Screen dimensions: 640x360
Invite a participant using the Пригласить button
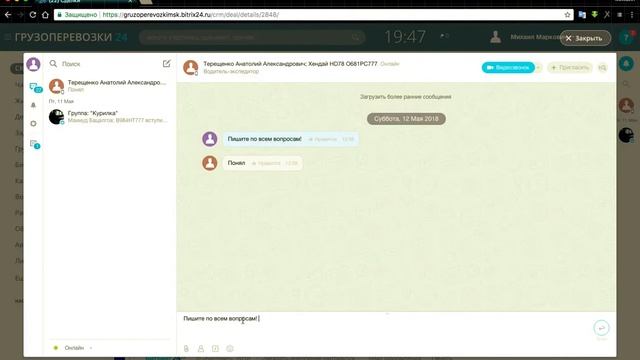click(570, 67)
